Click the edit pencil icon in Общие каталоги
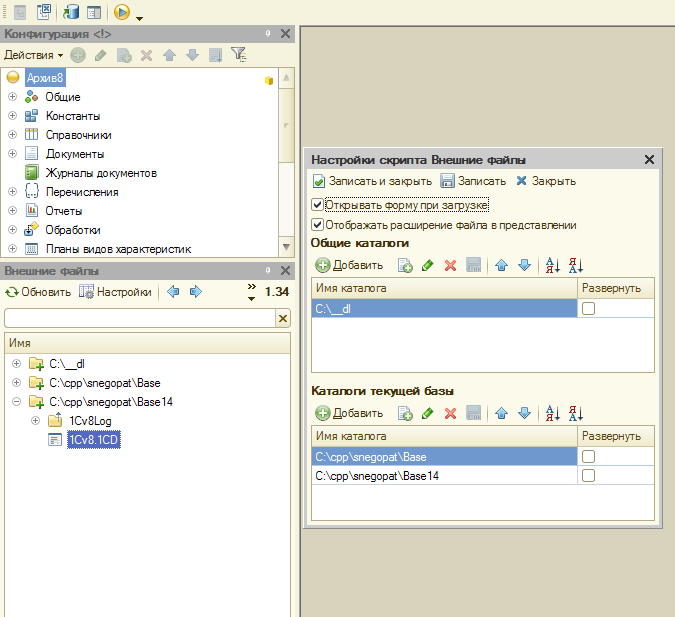 click(428, 265)
